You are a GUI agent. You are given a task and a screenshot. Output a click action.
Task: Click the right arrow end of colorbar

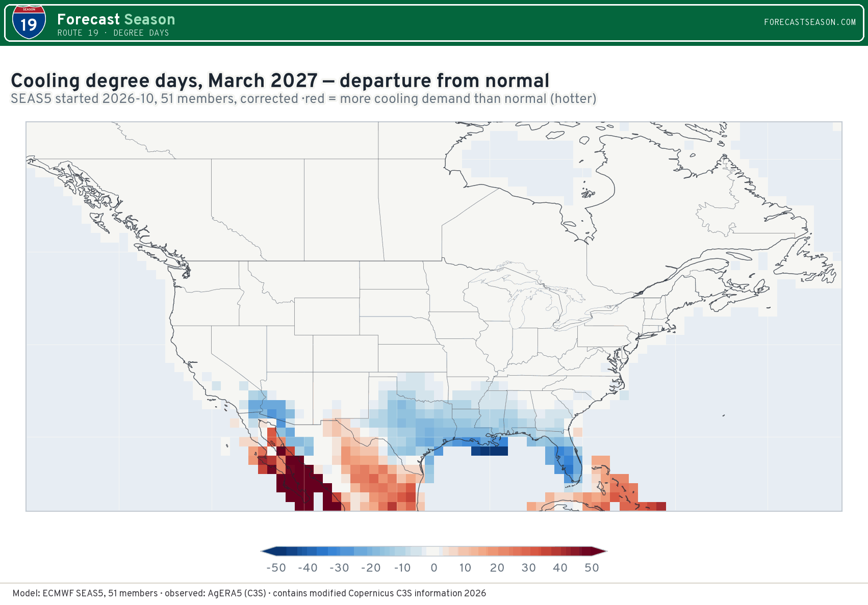click(x=599, y=551)
